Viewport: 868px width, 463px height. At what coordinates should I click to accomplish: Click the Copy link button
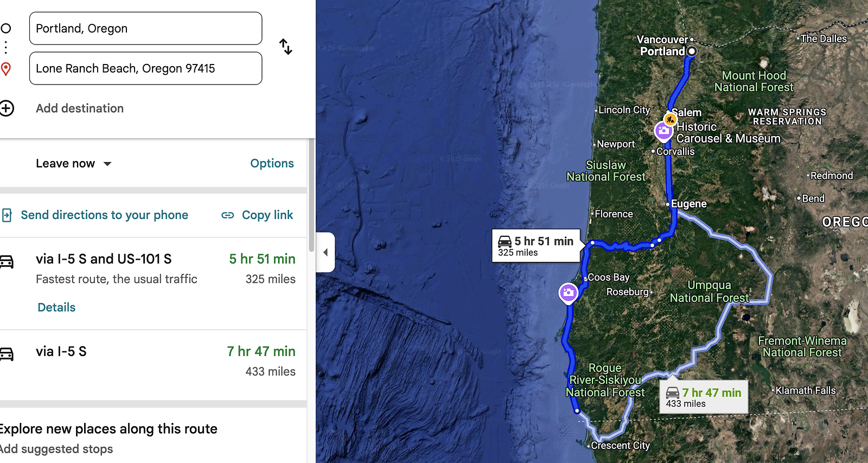(267, 215)
